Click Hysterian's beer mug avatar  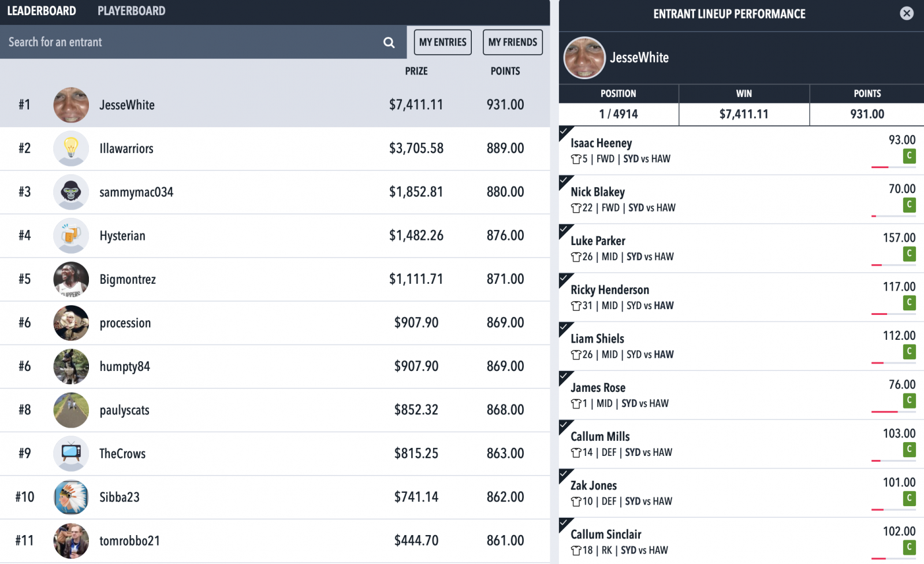[x=71, y=236]
